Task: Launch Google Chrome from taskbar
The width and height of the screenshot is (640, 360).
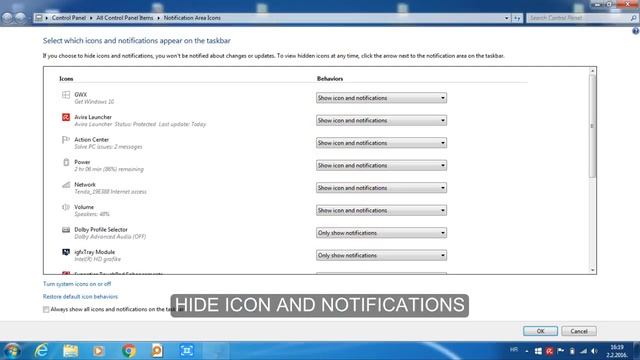Action: [129, 351]
